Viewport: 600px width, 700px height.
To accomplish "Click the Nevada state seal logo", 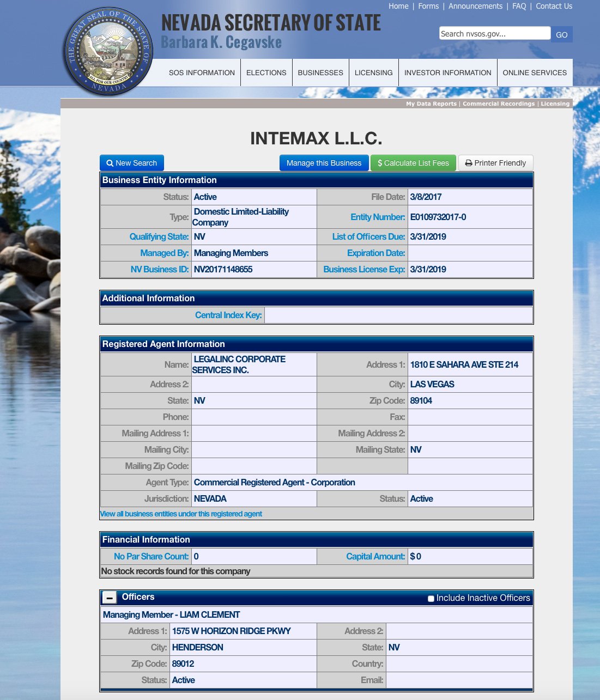I will 109,51.
